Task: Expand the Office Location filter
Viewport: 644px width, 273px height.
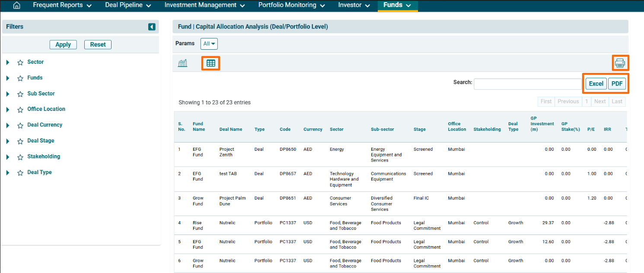Action: pos(8,109)
